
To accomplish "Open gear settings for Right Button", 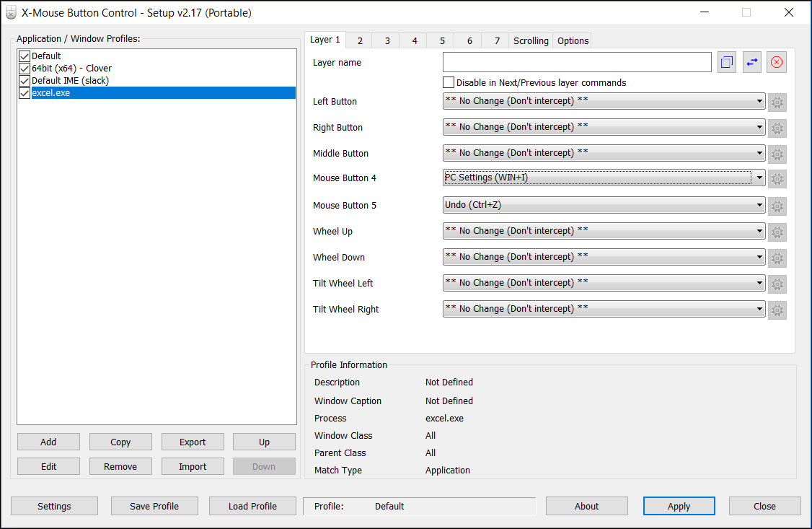I will pos(777,128).
